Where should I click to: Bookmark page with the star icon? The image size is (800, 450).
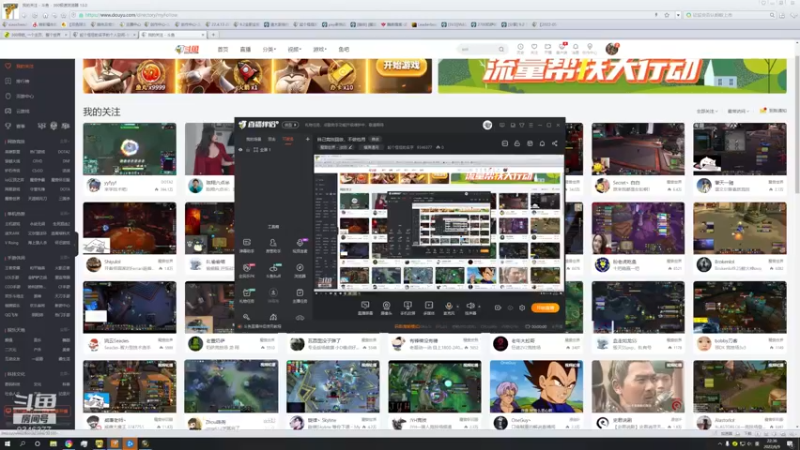(x=667, y=15)
